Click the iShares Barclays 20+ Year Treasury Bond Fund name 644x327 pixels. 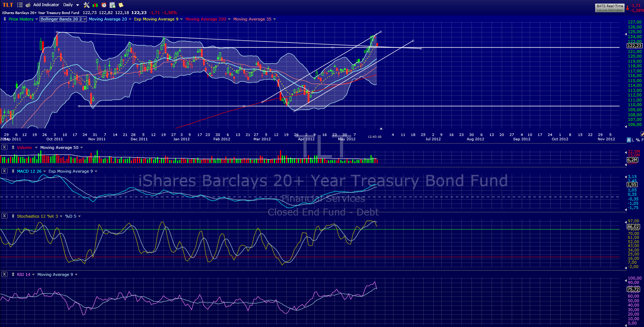pos(41,13)
